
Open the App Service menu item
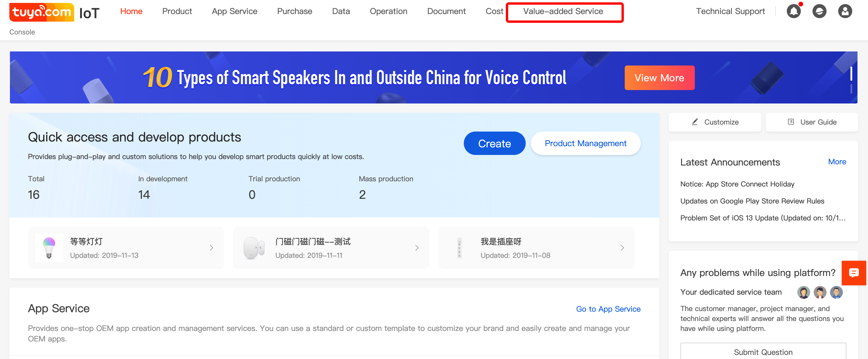tap(234, 11)
